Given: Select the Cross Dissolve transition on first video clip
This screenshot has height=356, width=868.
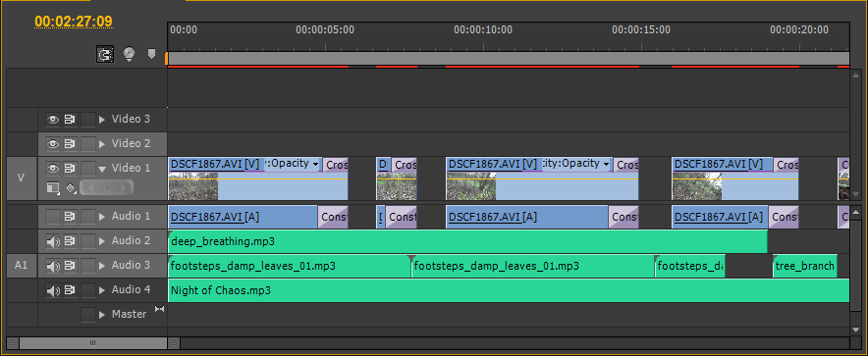Looking at the screenshot, I should point(336,165).
